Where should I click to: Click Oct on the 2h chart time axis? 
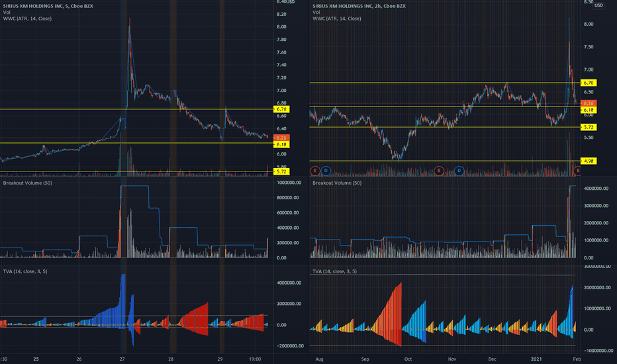tap(408, 359)
